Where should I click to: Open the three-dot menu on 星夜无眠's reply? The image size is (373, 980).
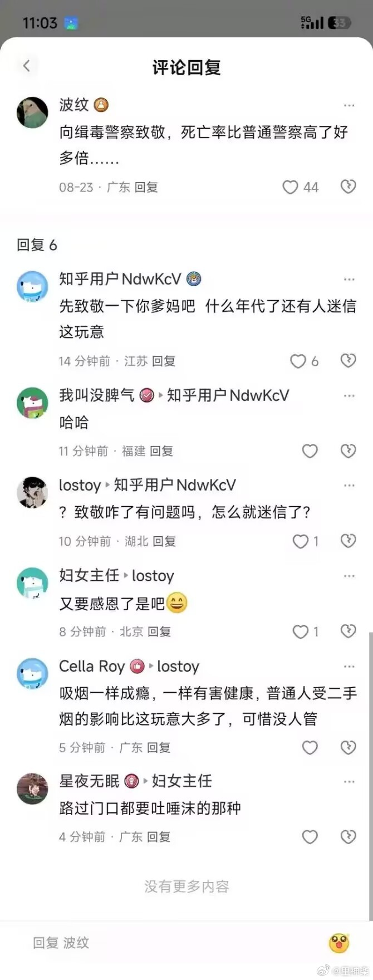[349, 782]
